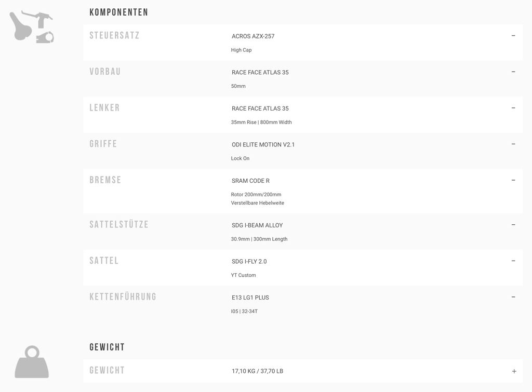Click the ODI ELITE MOTION V2.1 entry
532x392 pixels.
[263, 145]
